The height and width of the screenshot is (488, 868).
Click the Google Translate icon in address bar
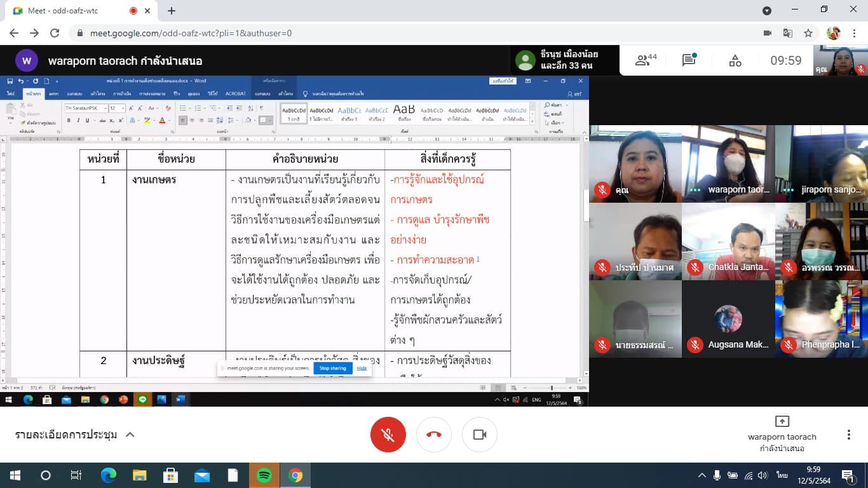point(787,33)
